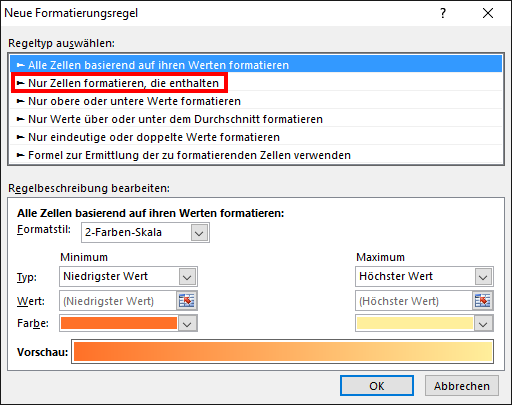Image resolution: width=512 pixels, height=405 pixels.
Task: Choose 'Nur Zellen formatieren, die enthalten'
Action: coord(256,83)
